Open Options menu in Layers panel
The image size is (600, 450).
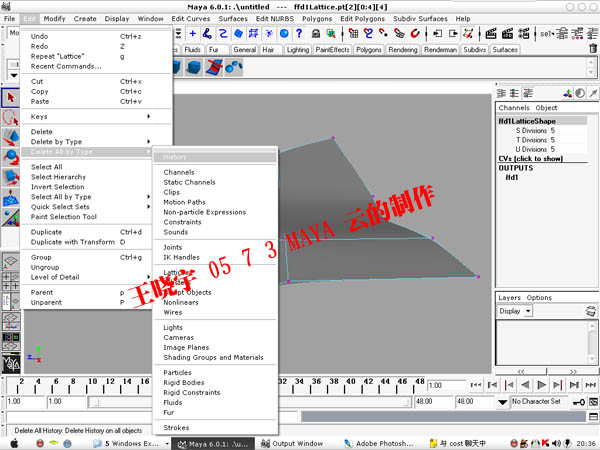539,297
